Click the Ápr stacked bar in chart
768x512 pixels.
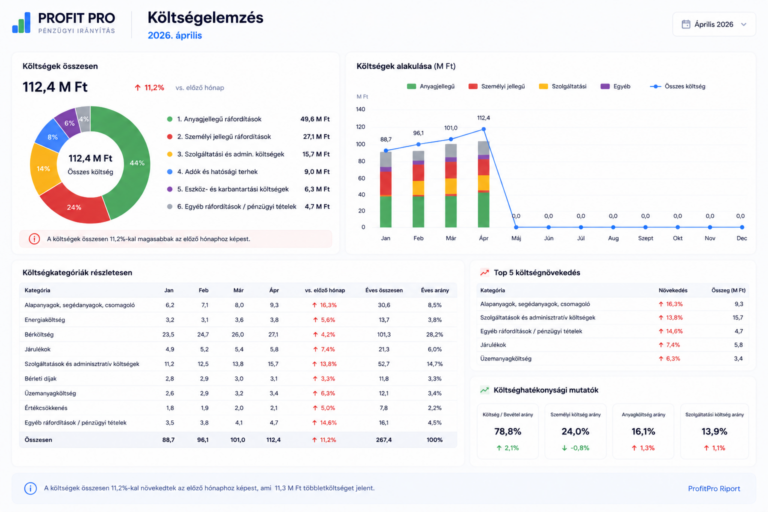click(x=483, y=184)
